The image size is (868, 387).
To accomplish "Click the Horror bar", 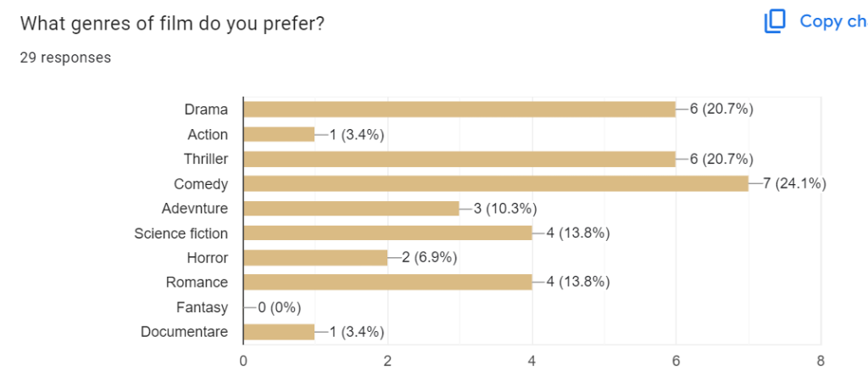I will [315, 257].
